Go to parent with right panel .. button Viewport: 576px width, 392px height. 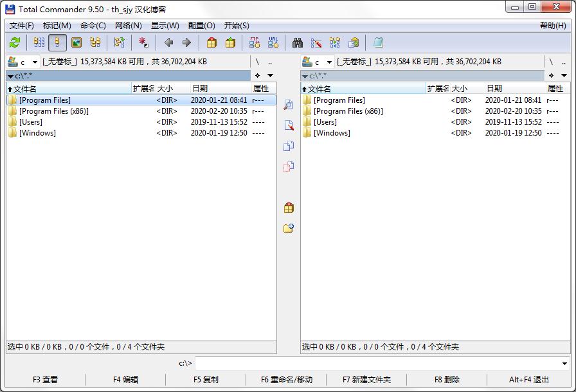click(x=564, y=62)
